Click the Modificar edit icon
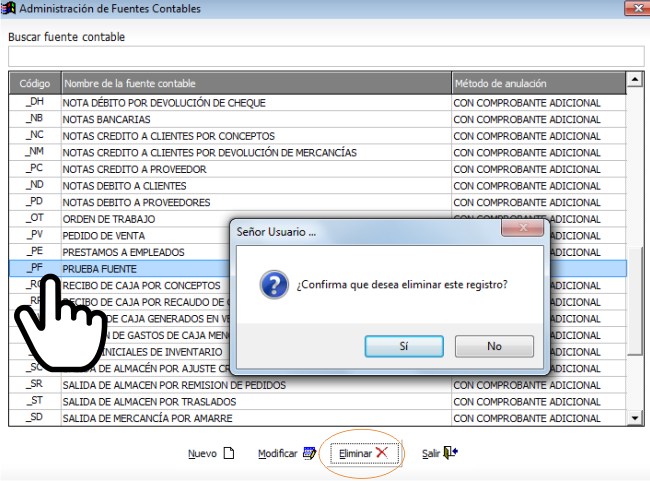The image size is (650, 481). point(309,453)
